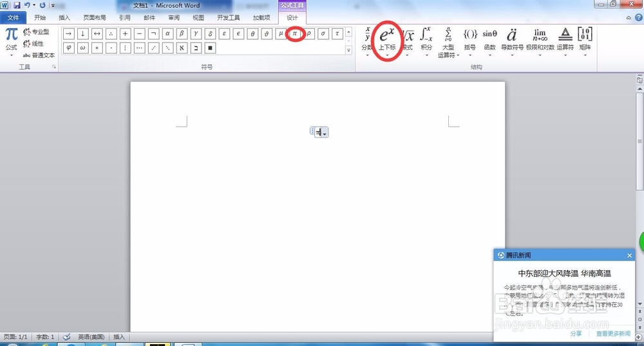Switch to the 插入 Insert tab

[64, 17]
